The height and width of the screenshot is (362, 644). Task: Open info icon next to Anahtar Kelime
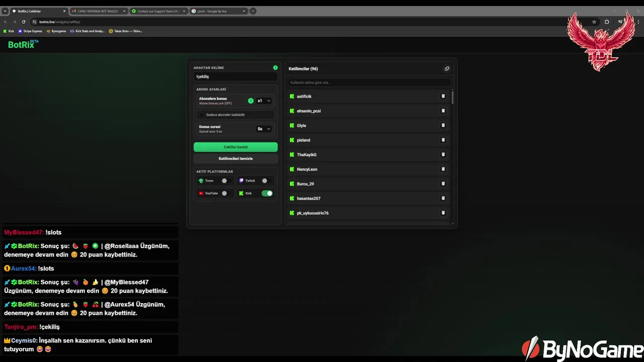(275, 67)
